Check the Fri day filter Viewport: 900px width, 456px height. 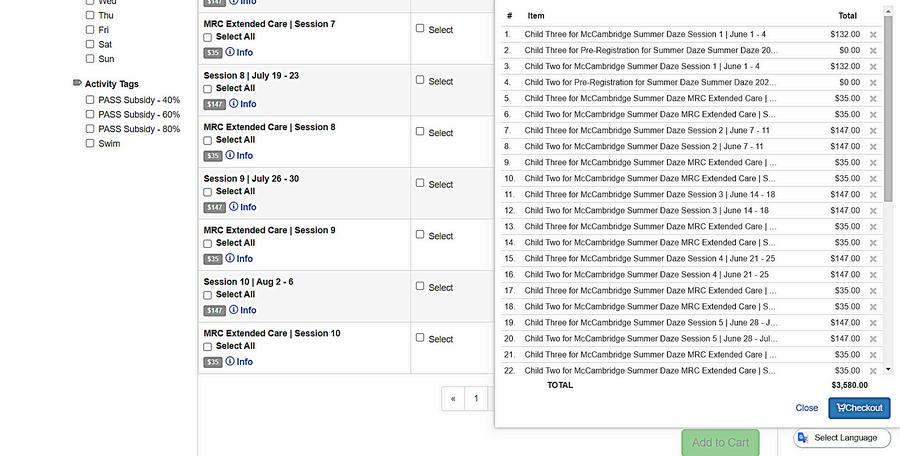click(x=90, y=29)
